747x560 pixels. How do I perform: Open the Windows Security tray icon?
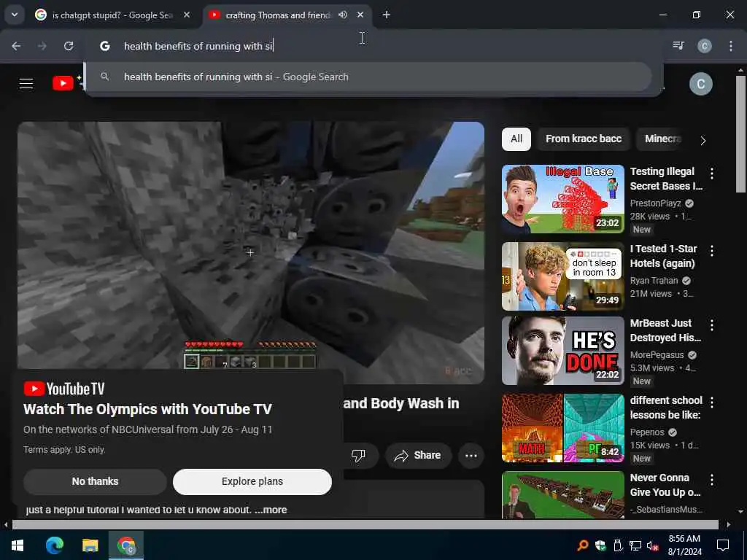(600, 545)
